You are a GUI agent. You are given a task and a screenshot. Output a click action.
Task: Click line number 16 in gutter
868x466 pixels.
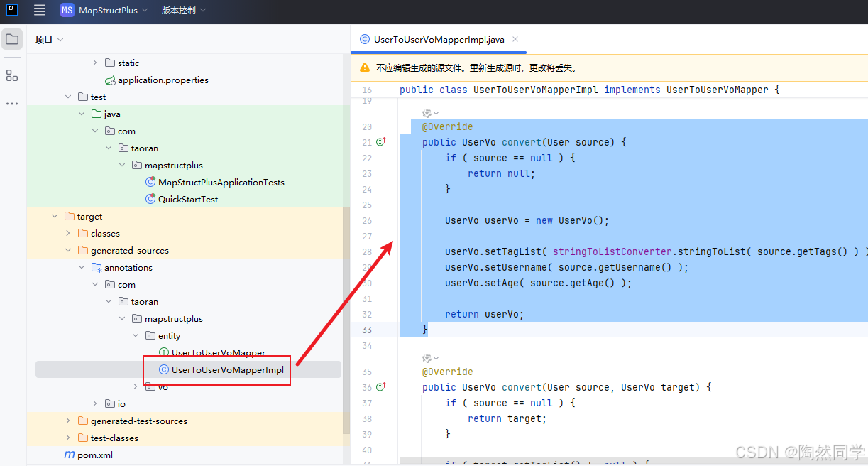pos(367,90)
